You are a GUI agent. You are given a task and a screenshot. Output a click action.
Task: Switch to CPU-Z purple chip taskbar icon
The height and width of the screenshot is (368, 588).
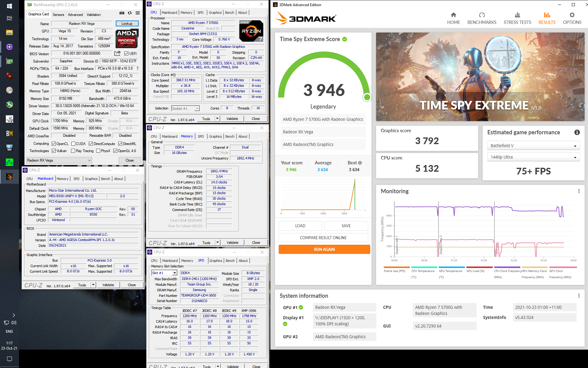tap(9, 47)
